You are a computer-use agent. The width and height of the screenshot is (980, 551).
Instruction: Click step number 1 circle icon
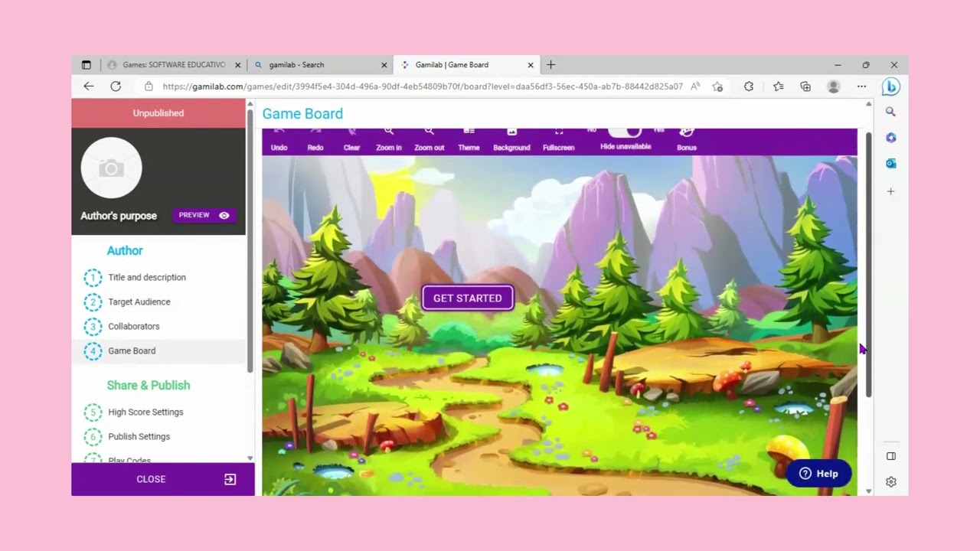[93, 278]
